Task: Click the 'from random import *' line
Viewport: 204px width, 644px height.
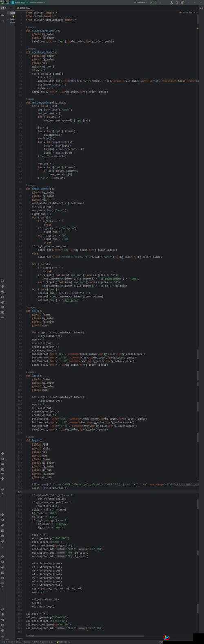Action: [x=41, y=16]
